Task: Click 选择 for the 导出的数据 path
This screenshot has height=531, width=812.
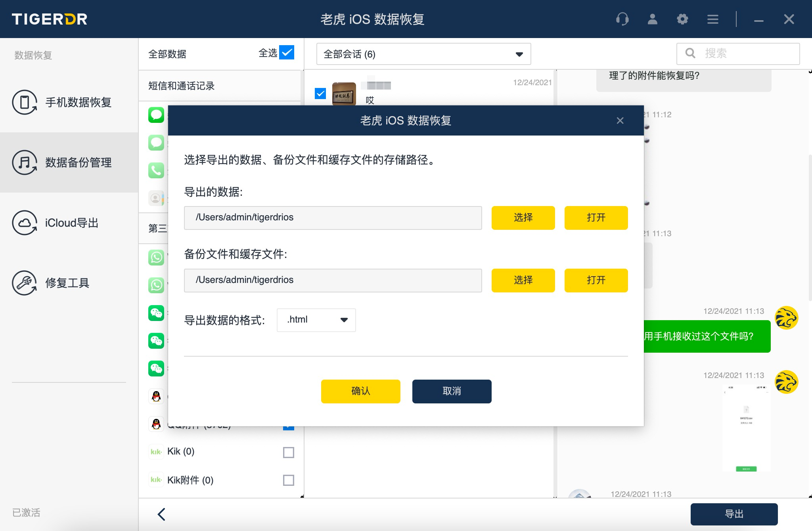Action: coord(523,218)
